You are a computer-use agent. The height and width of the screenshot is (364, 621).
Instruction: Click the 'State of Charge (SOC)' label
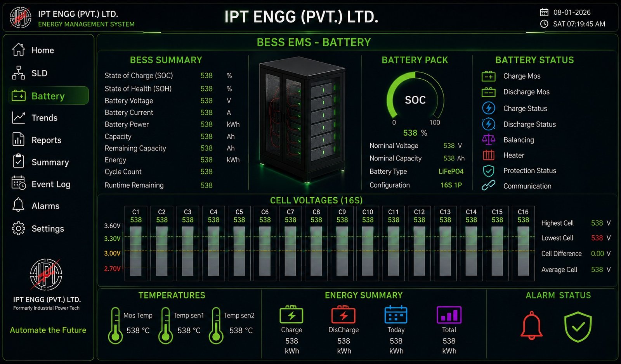click(x=139, y=76)
